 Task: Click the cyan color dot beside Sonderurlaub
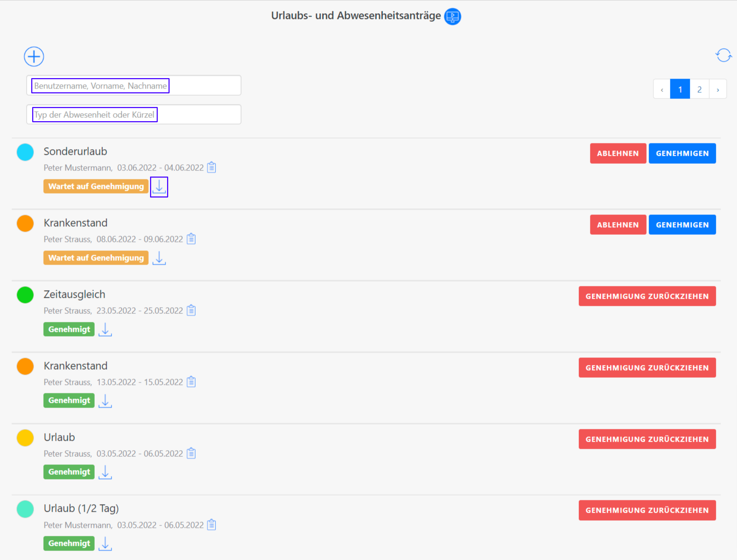click(26, 152)
